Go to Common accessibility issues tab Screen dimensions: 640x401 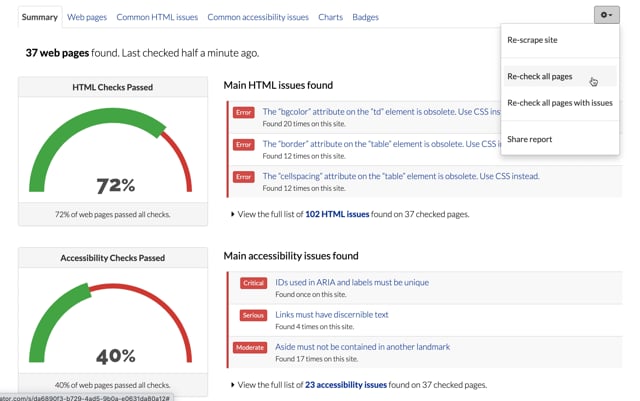click(x=258, y=17)
